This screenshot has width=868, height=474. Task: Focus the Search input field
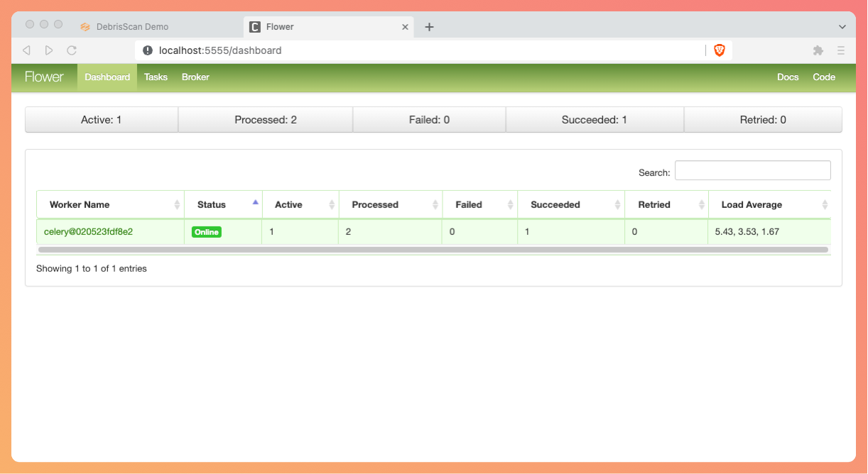[x=752, y=170]
